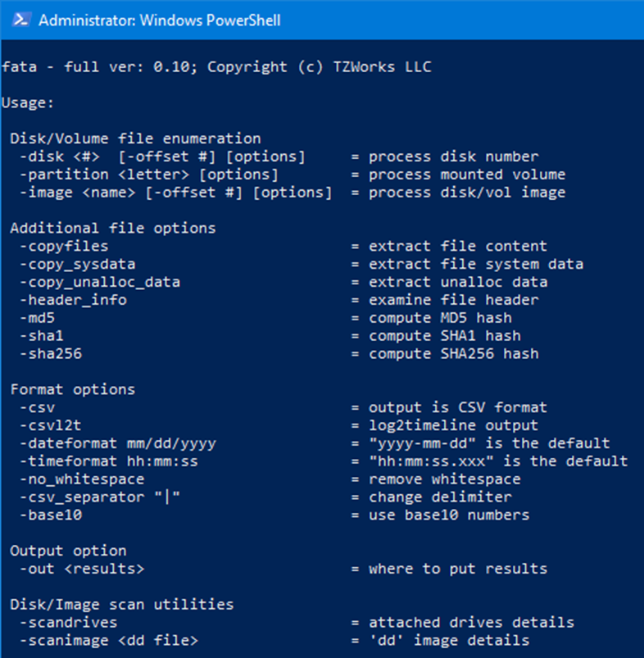Image resolution: width=644 pixels, height=658 pixels.
Task: Click the -scanimage <dd file> option
Action: point(109,641)
